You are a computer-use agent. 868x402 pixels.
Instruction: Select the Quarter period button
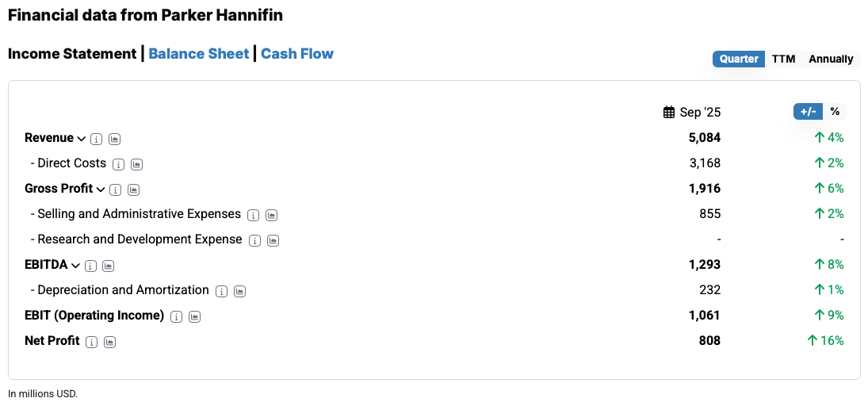click(x=739, y=59)
